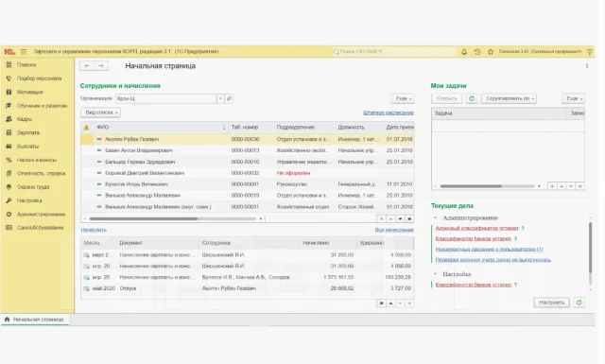Viewport: 605px width, 364px height.
Task: Open Подбор персонала section
Action: pos(39,78)
